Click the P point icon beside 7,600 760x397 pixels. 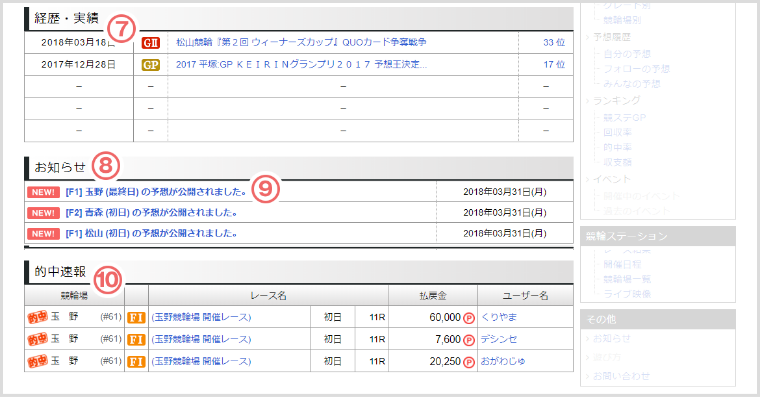[469, 340]
